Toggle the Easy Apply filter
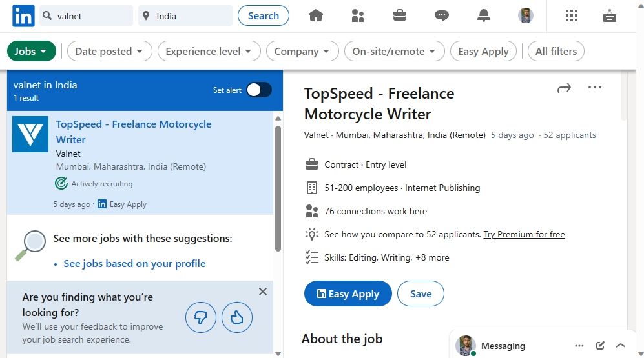 483,52
